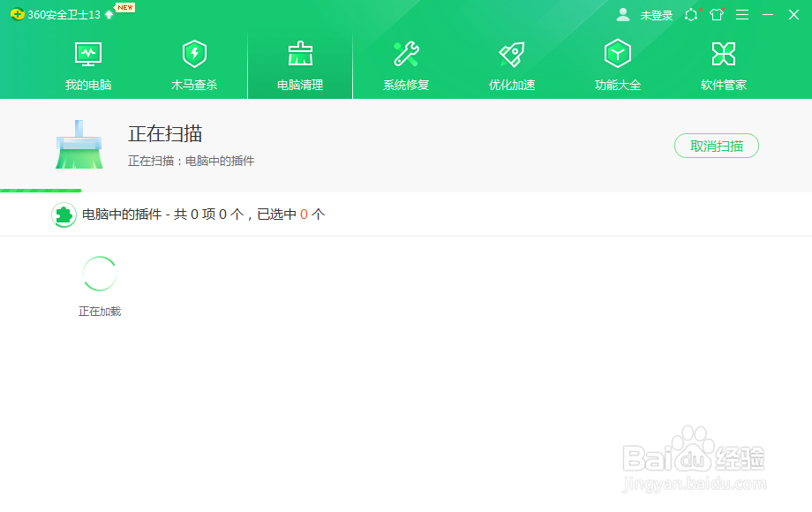The width and height of the screenshot is (812, 512).
Task: Click the 正在扫描 heading
Action: (165, 133)
